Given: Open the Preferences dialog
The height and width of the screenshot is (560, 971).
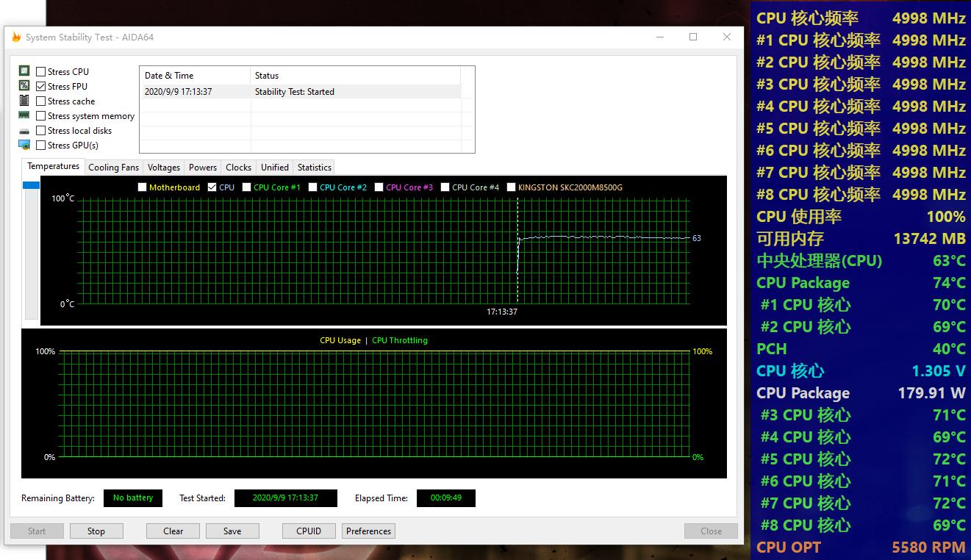Looking at the screenshot, I should click(368, 531).
